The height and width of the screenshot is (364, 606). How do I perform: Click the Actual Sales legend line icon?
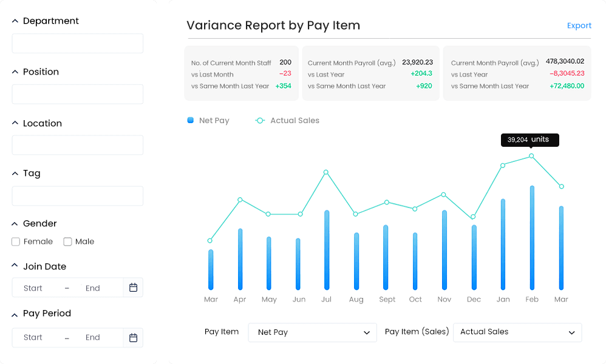[x=260, y=121]
